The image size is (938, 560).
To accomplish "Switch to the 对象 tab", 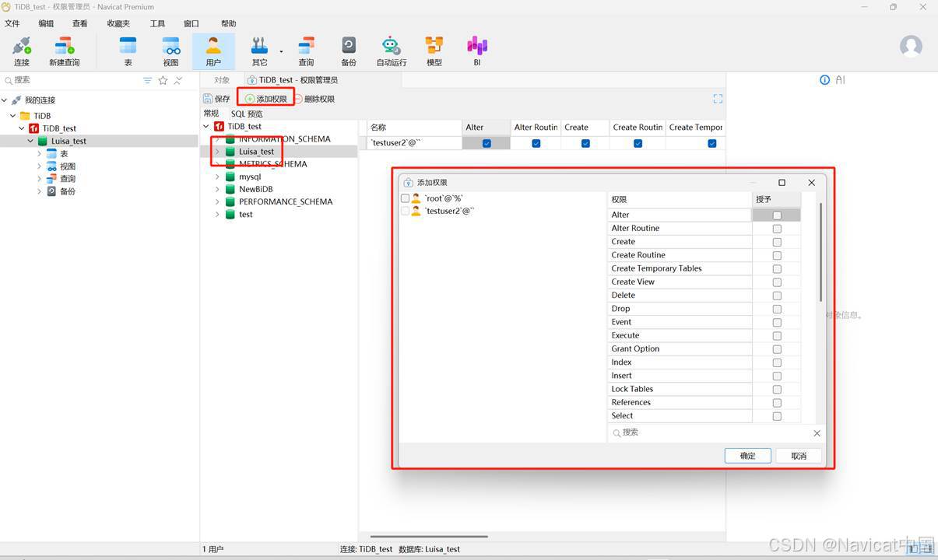I will [x=222, y=80].
